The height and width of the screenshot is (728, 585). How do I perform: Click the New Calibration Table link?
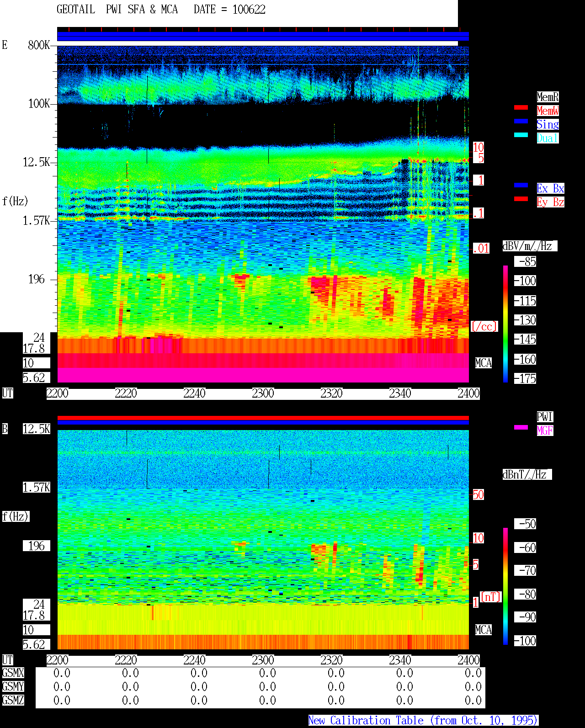423,720
